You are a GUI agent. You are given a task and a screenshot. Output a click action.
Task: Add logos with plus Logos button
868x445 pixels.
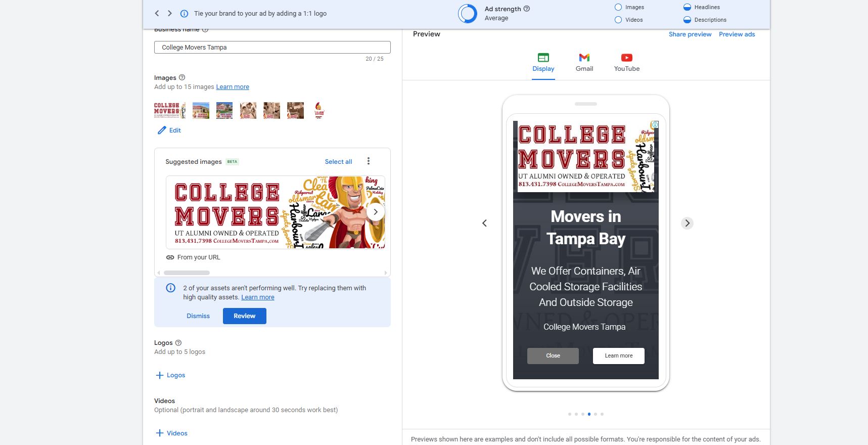[170, 375]
